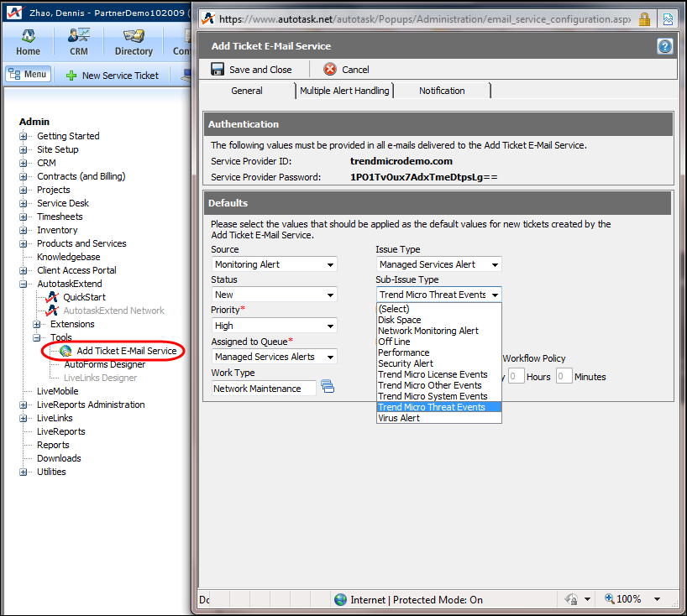Screen dimensions: 687x616
Task: Open the Priority dropdown showing High
Action: pyautogui.click(x=274, y=326)
